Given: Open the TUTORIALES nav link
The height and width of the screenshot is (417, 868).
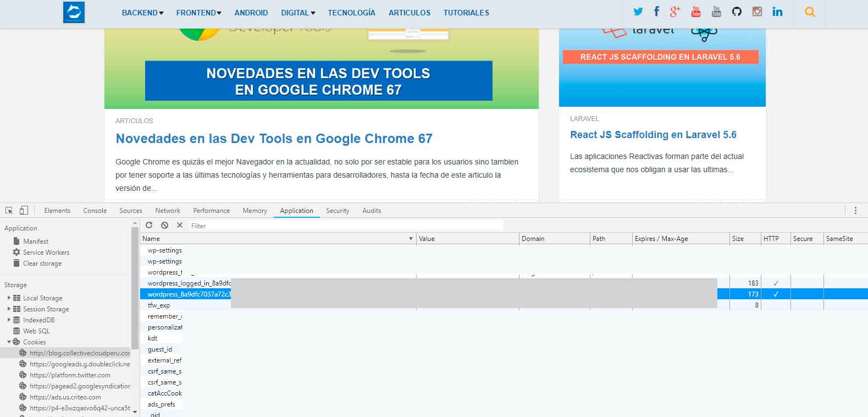Looking at the screenshot, I should click(466, 13).
